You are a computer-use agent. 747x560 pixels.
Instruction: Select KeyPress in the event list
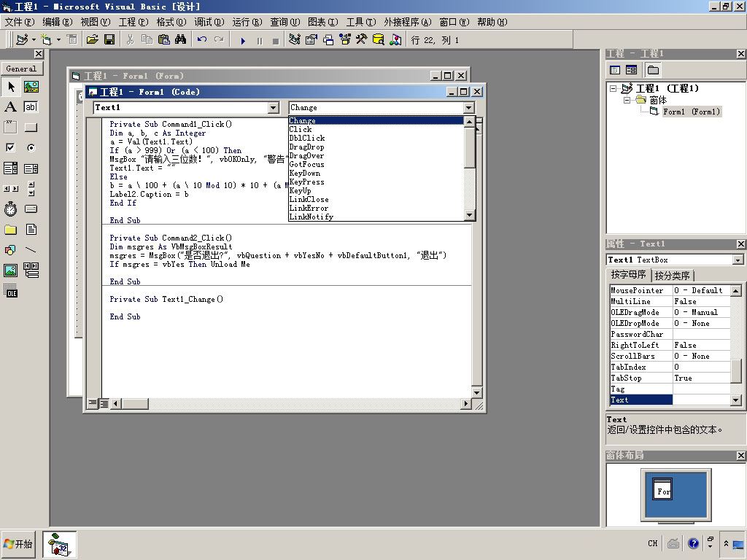coord(306,182)
